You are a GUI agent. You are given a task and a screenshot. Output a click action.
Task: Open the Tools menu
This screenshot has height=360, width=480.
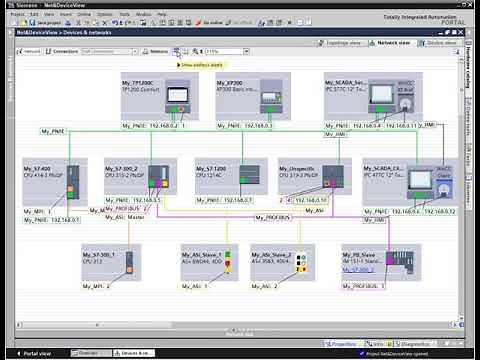pos(124,14)
